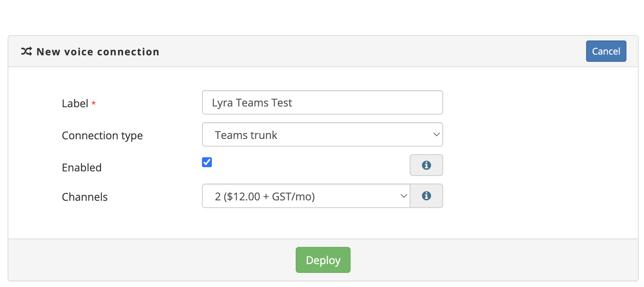644x287 pixels.
Task: Click the "Connection type" caption text
Action: (102, 135)
